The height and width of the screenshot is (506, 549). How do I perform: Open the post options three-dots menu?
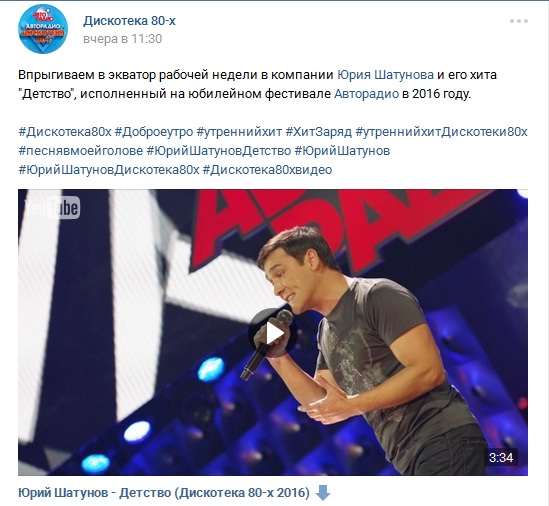pyautogui.click(x=519, y=21)
